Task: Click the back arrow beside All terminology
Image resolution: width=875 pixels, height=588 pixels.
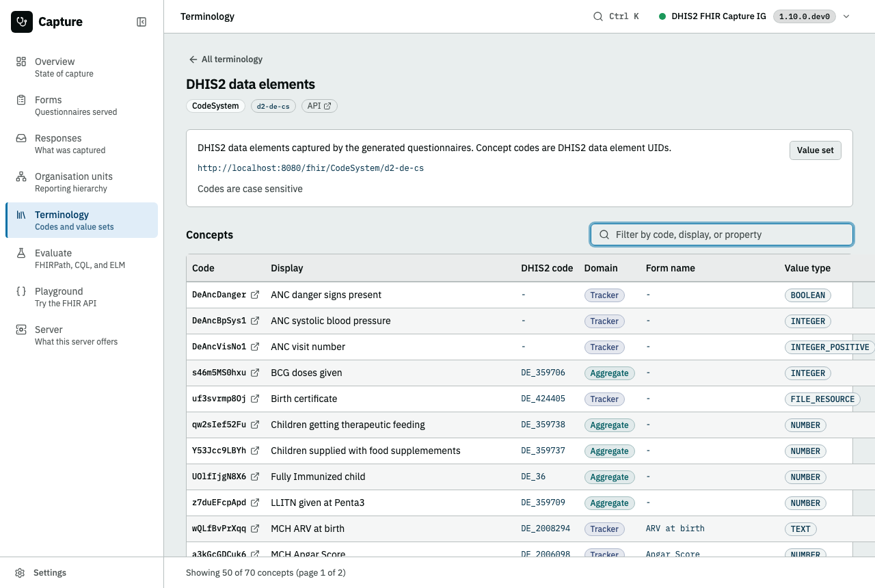Action: coord(193,59)
